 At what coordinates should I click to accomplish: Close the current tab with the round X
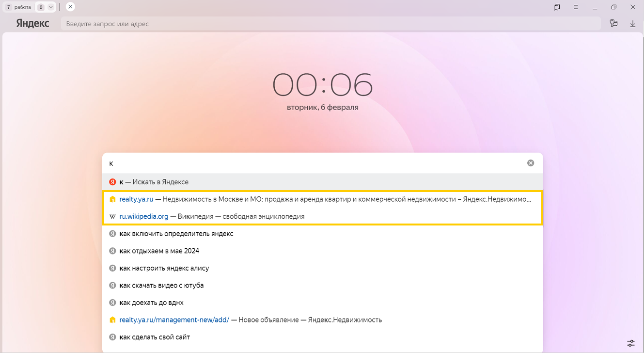click(70, 7)
